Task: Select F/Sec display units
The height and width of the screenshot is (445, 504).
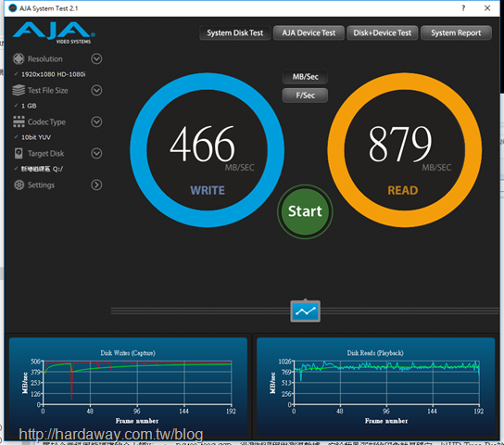Action: (x=305, y=95)
